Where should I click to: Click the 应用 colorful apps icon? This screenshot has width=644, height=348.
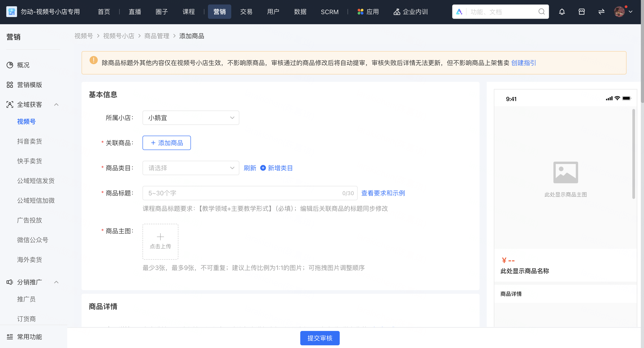click(360, 12)
